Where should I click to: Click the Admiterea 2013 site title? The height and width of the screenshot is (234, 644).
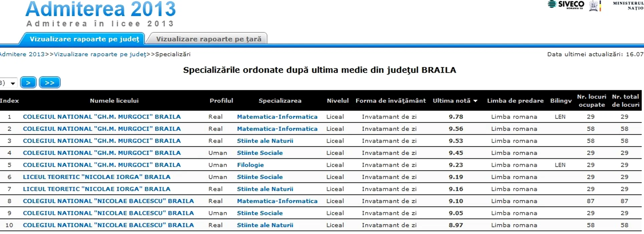[x=100, y=9]
